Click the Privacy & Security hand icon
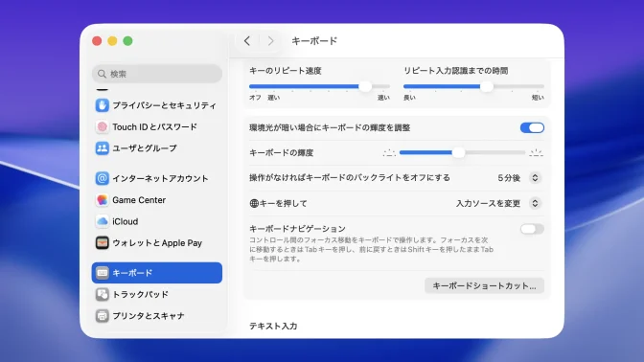 coord(103,105)
